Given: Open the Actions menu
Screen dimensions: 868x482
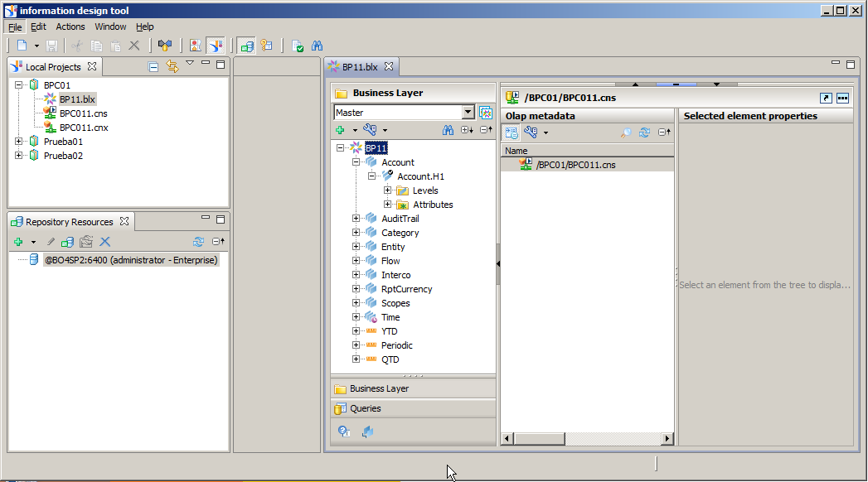Looking at the screenshot, I should [x=70, y=27].
